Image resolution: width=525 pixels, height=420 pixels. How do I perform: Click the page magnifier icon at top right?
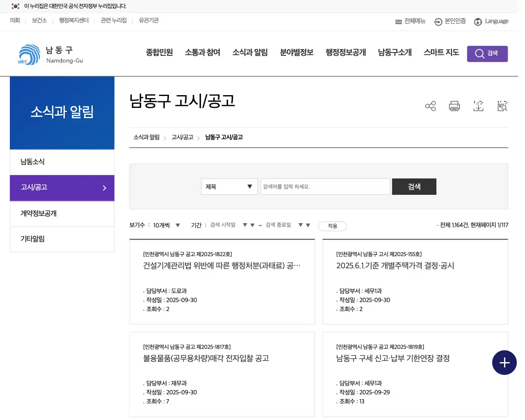pyautogui.click(x=502, y=106)
